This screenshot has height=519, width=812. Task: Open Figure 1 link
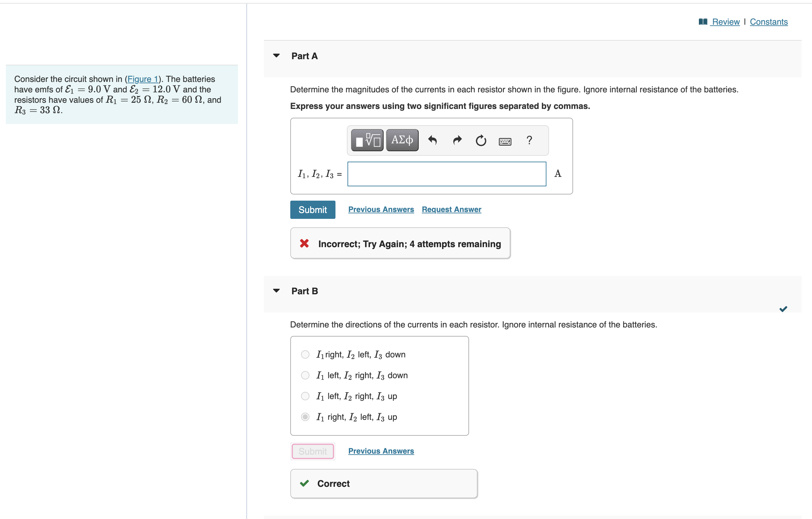(143, 79)
